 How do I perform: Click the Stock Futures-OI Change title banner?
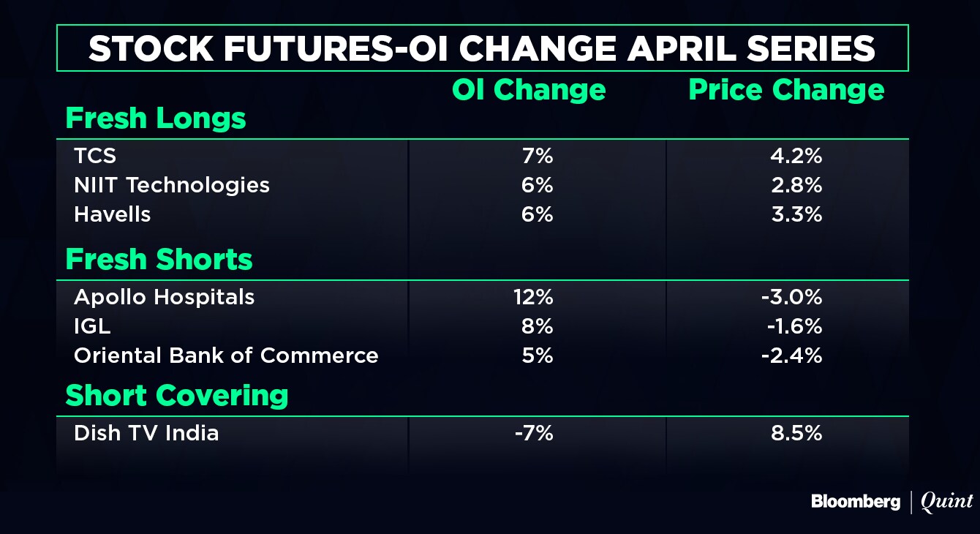pos(482,48)
